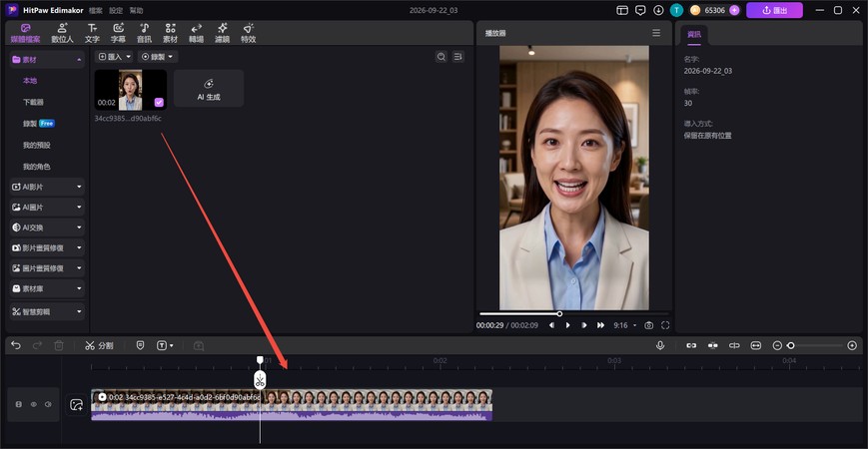Click the timeline zoom out minus

click(777, 345)
